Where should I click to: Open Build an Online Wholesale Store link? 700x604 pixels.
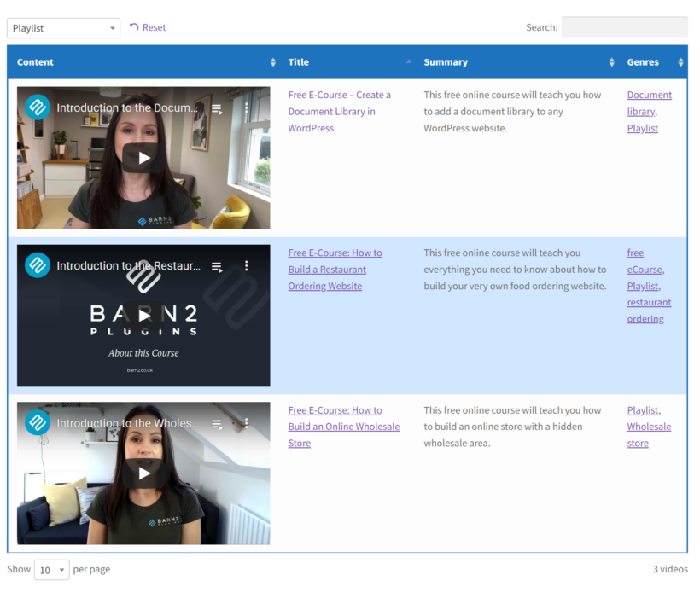pyautogui.click(x=343, y=427)
